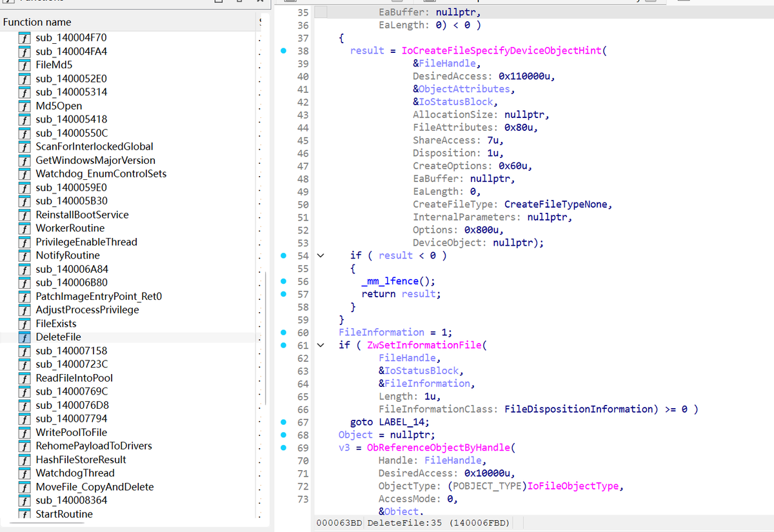Select sub_140006B80 in the function list
Screen dimensions: 774x532
(x=71, y=282)
